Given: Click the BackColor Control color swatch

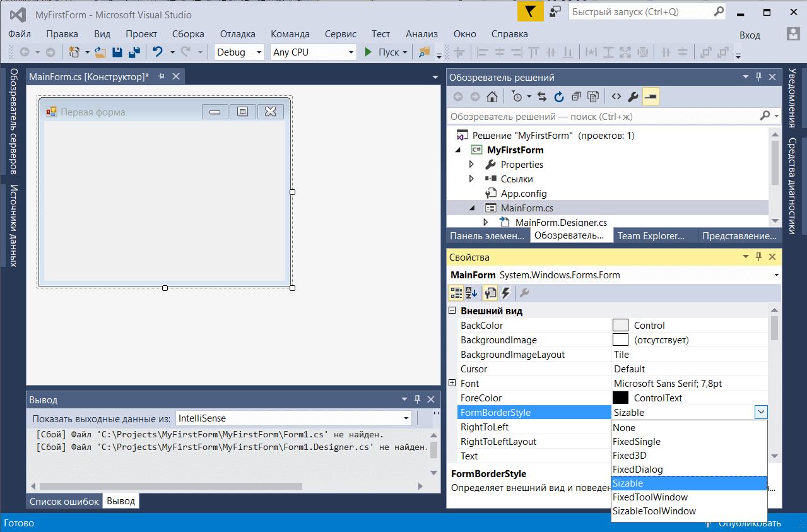Looking at the screenshot, I should click(x=621, y=326).
